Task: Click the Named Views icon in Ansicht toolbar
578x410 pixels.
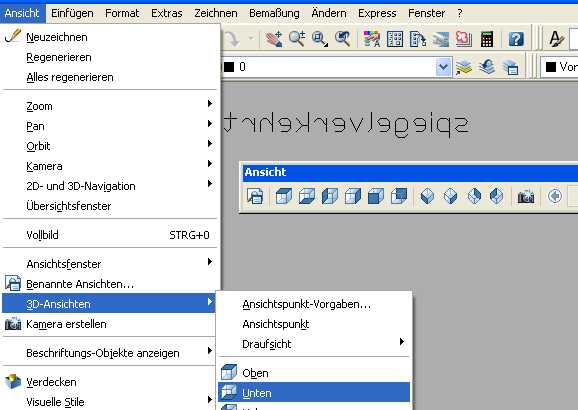Action: click(255, 196)
